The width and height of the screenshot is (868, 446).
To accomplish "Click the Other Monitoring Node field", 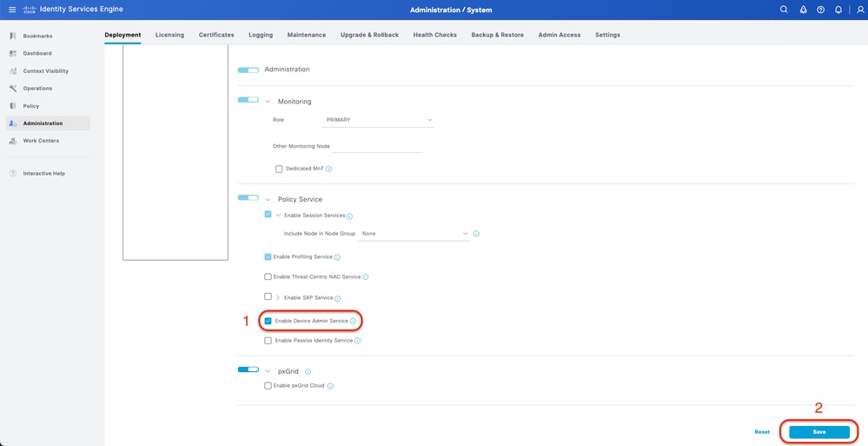I will [378, 146].
